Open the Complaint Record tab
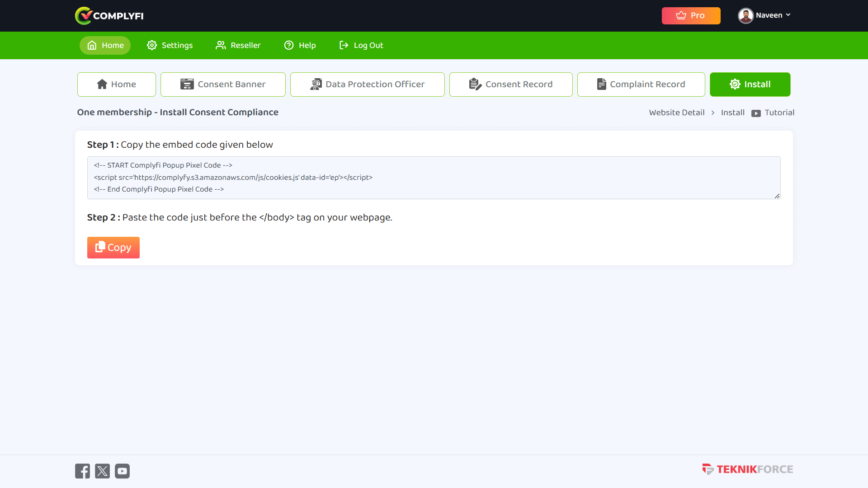Screen dimensions: 868x488 pyautogui.click(x=641, y=84)
